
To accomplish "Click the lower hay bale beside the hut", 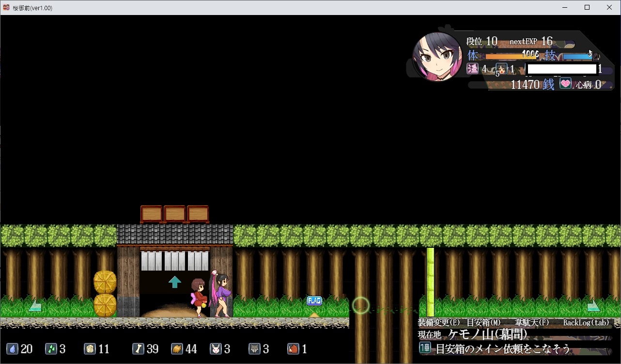I will click(105, 305).
